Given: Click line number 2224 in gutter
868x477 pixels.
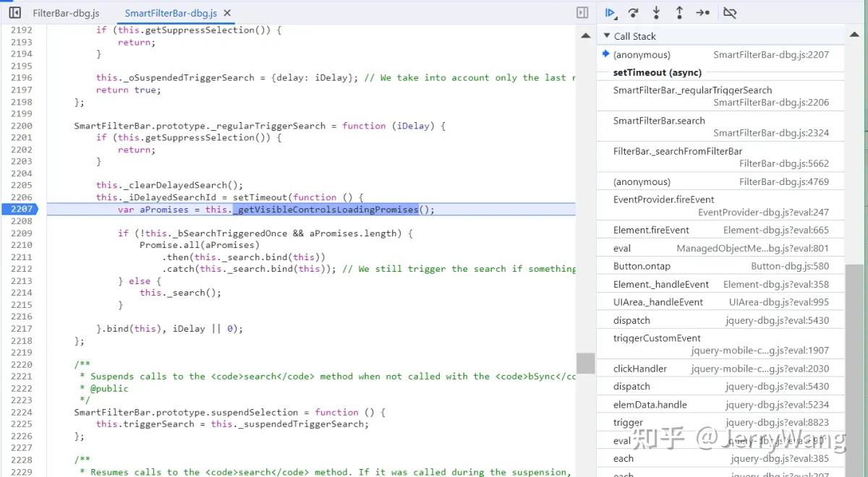Looking at the screenshot, I should (x=22, y=412).
